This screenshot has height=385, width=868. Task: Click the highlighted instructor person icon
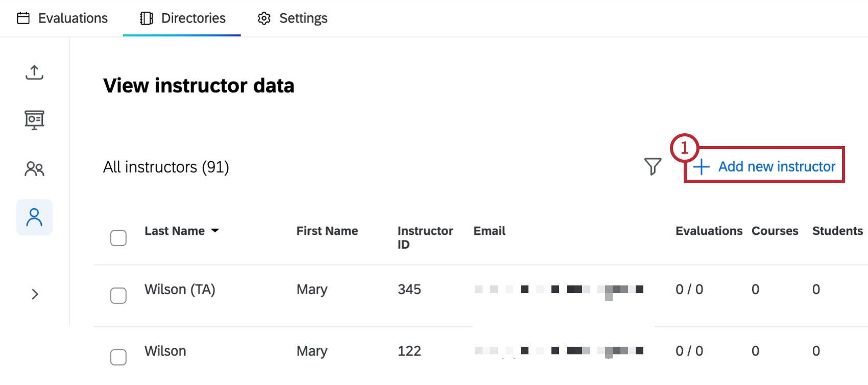(x=34, y=217)
